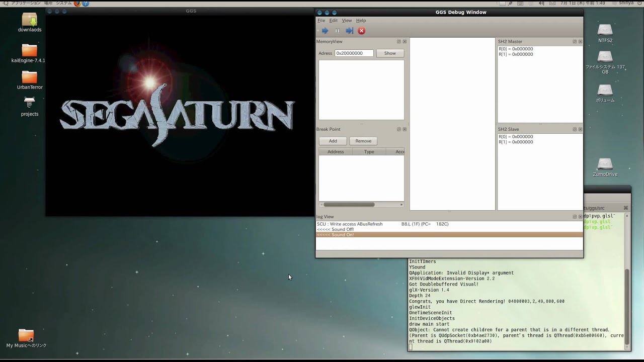
Task: Click the Type column header
Action: click(x=369, y=152)
